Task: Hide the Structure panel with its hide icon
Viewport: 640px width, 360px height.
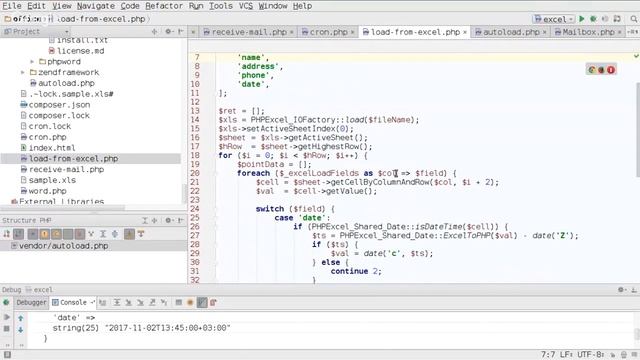Action: [x=180, y=220]
